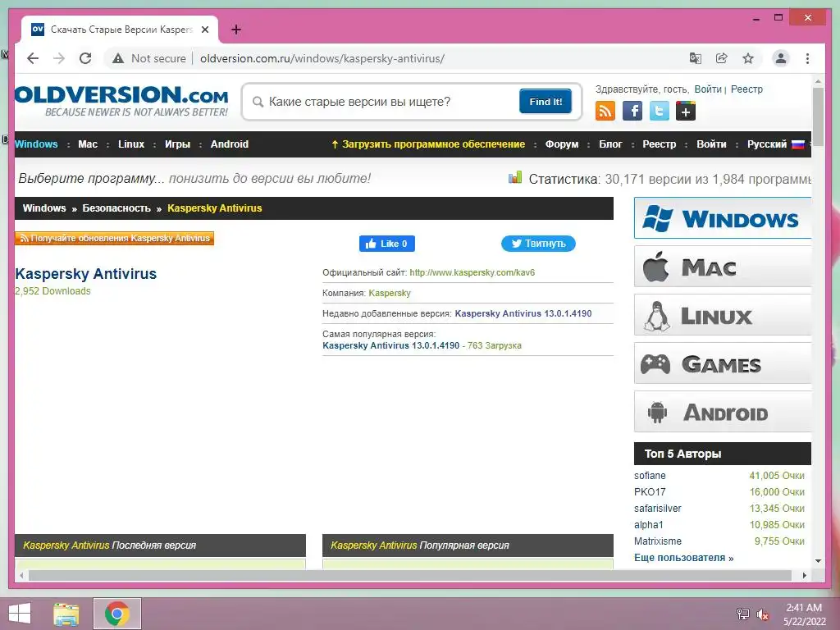Open the Not secure site info warning
Screen dimensions: 840x630
(x=149, y=58)
